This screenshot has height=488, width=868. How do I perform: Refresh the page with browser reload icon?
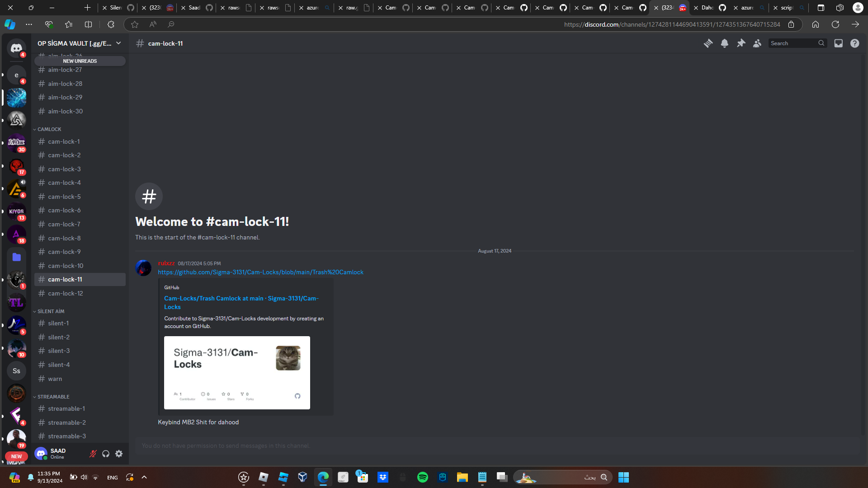pyautogui.click(x=835, y=24)
